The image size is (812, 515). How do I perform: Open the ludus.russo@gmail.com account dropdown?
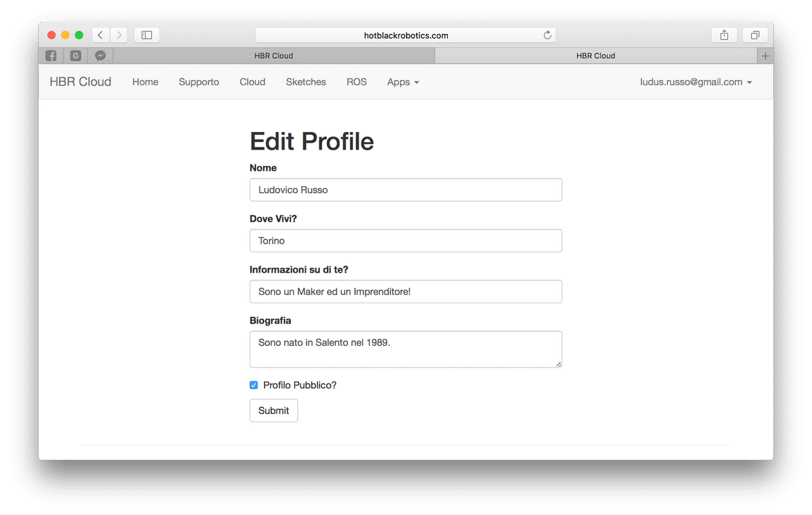[x=696, y=82]
